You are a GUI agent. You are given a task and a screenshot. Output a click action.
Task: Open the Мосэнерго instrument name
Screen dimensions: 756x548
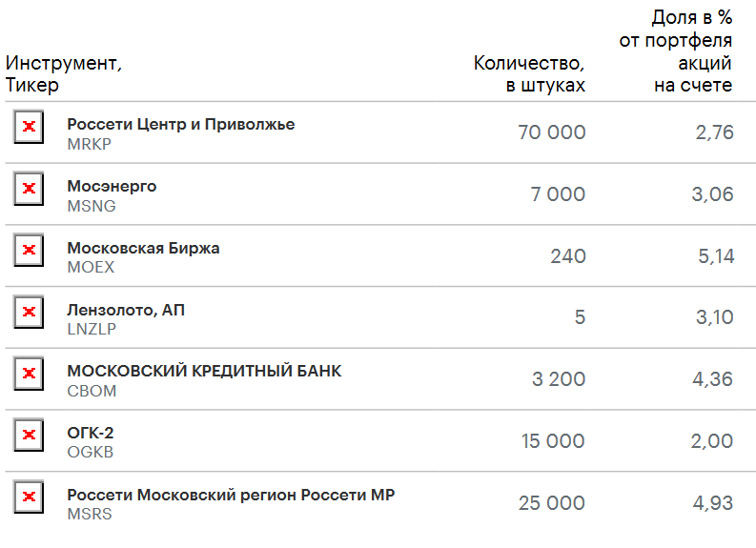pyautogui.click(x=112, y=186)
